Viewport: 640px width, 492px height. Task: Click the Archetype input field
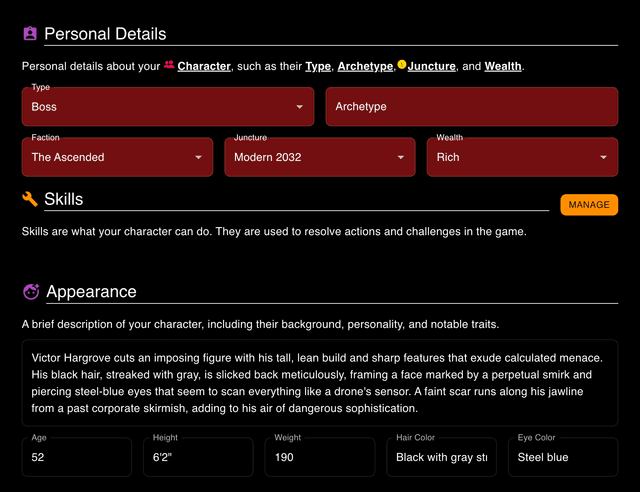[471, 107]
